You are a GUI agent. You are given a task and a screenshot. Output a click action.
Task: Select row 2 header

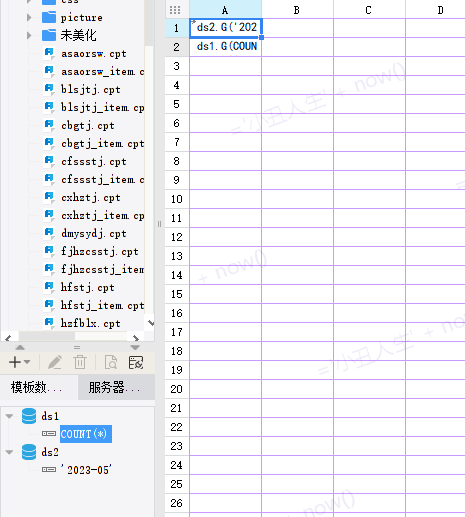(177, 47)
